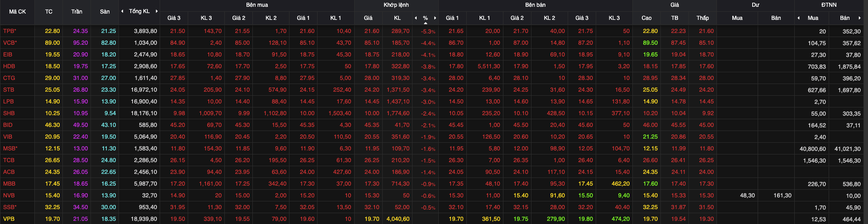
Task: Click the % change column header
Action: (x=425, y=18)
